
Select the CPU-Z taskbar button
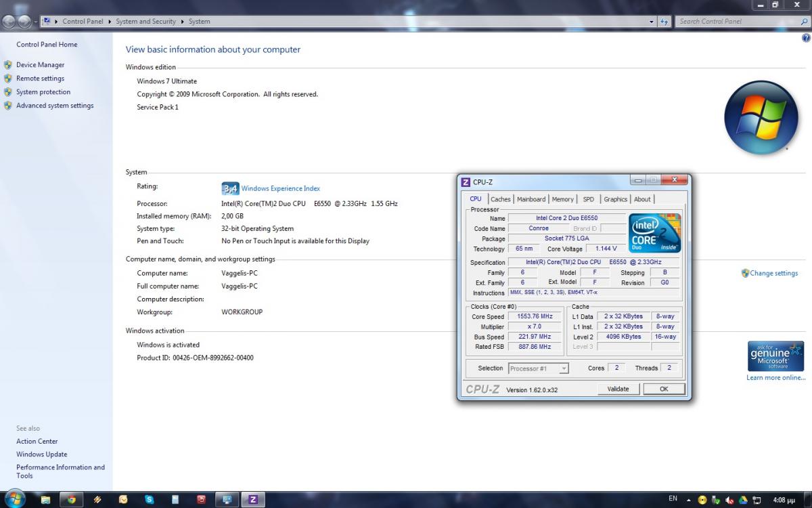click(x=253, y=500)
